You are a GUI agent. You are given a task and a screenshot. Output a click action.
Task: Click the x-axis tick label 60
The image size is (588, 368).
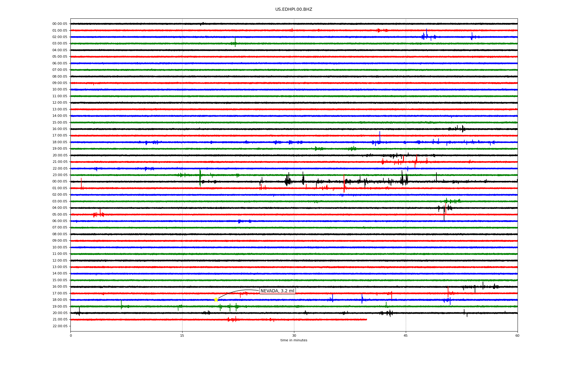(x=517, y=335)
